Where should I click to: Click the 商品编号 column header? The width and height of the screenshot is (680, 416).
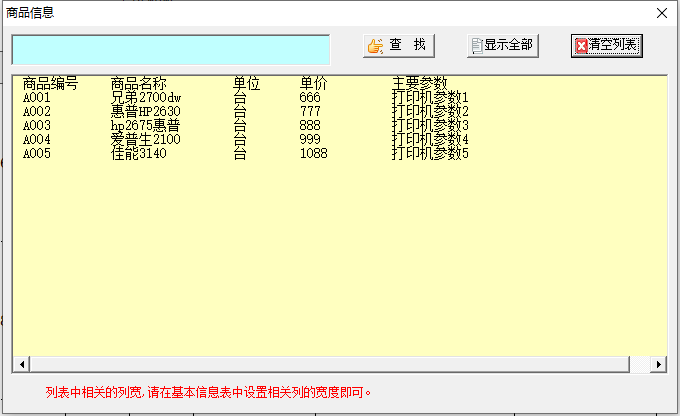tap(50, 83)
